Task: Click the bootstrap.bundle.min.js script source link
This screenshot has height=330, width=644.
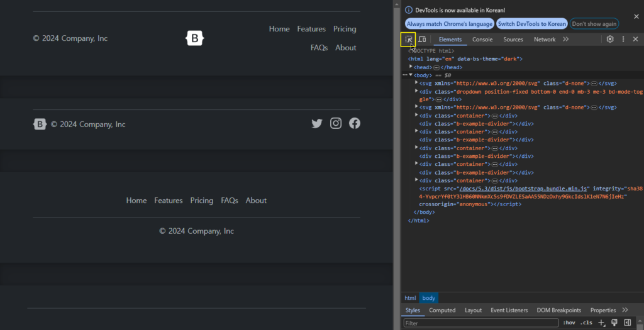Action: [x=523, y=189]
